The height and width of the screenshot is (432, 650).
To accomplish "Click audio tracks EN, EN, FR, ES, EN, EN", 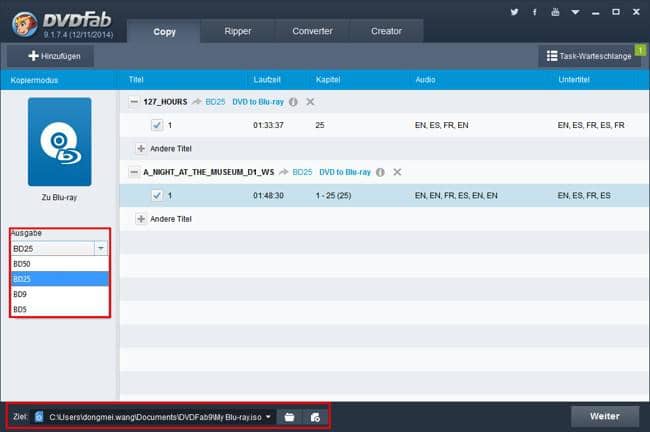I will click(456, 196).
